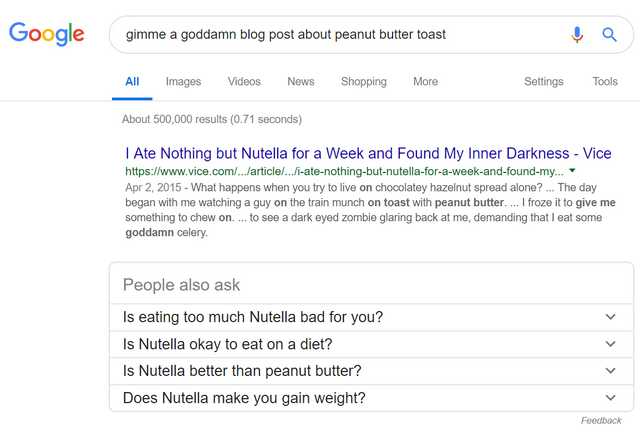Open the News tab
This screenshot has height=436, width=640.
click(301, 82)
